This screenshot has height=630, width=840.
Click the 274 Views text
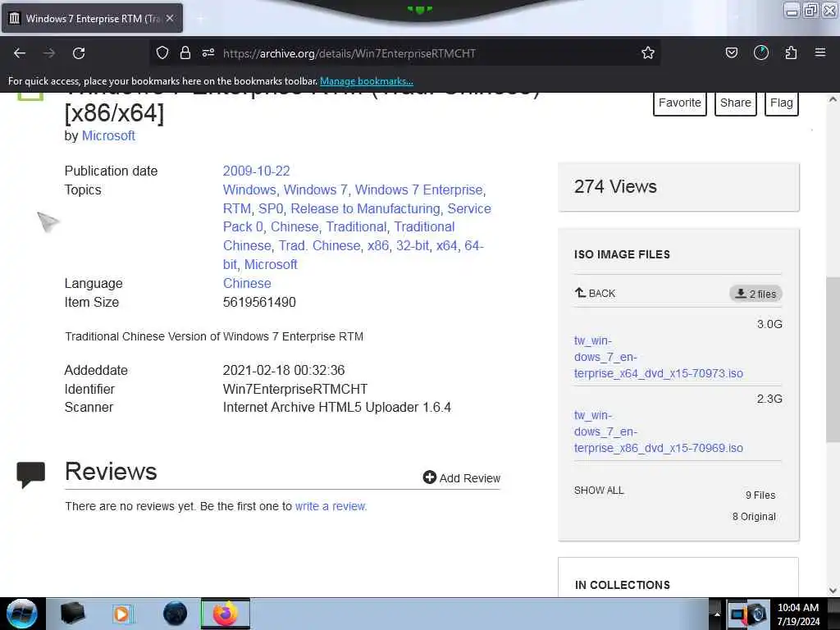(615, 186)
